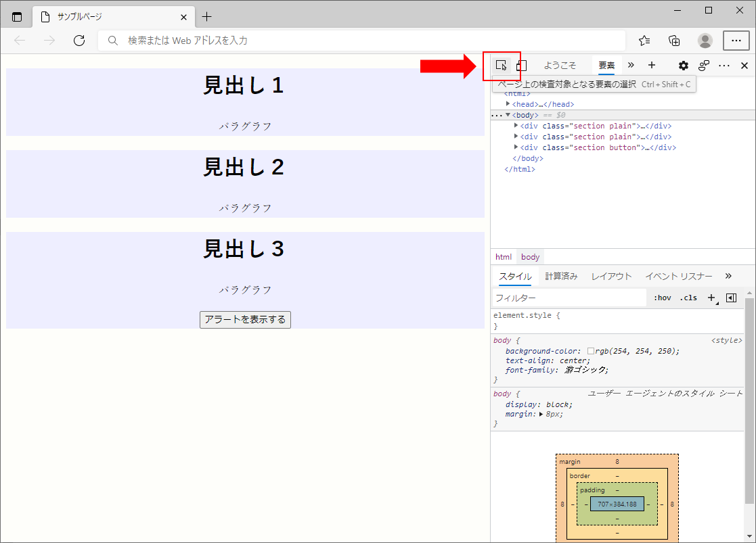Toggle the .cls class editor
Image resolution: width=756 pixels, height=543 pixels.
[688, 297]
